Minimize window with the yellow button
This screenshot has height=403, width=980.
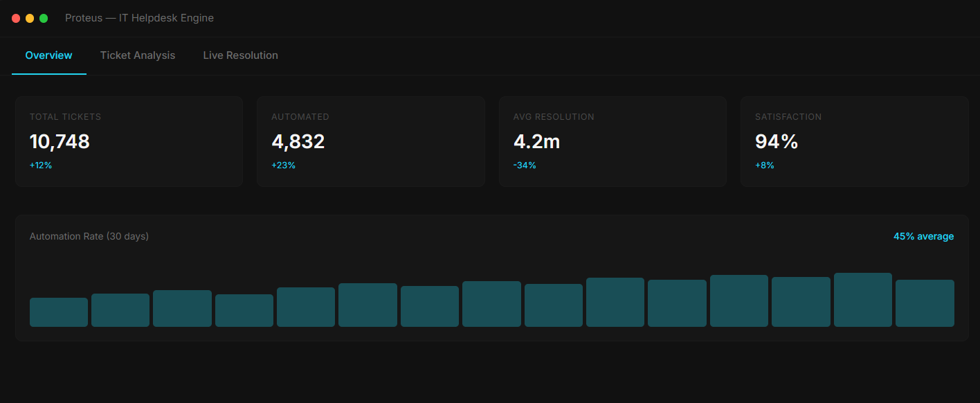point(30,18)
